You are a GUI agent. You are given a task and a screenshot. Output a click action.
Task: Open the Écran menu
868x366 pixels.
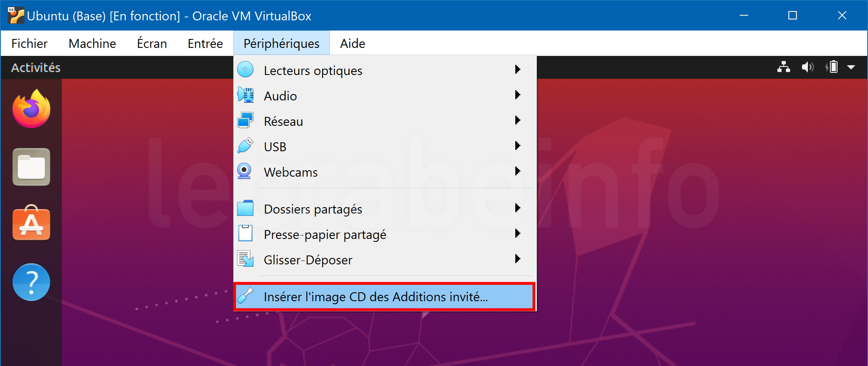pyautogui.click(x=152, y=43)
